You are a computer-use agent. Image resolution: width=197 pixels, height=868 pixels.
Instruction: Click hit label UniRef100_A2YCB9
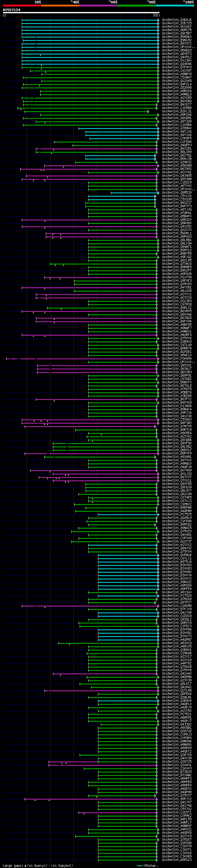pos(177,98)
